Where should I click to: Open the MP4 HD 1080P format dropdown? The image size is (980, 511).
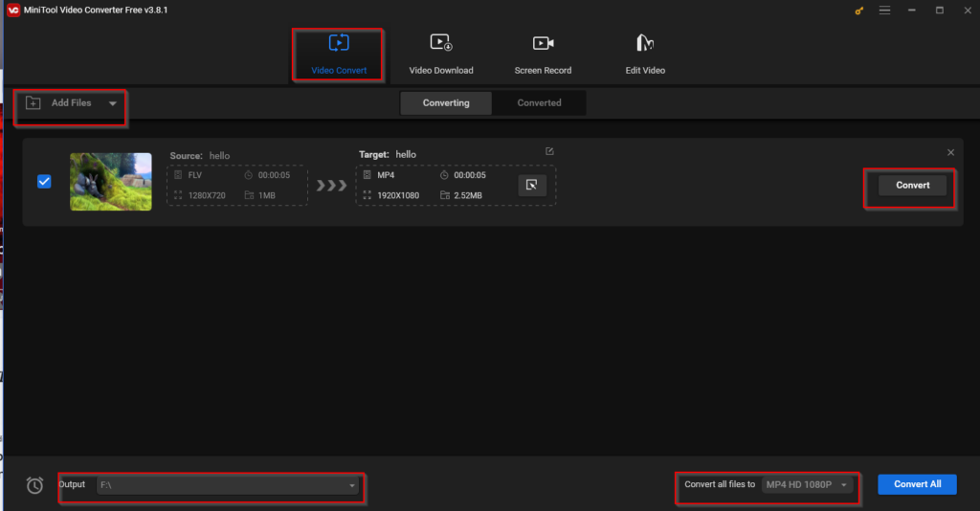[807, 485]
